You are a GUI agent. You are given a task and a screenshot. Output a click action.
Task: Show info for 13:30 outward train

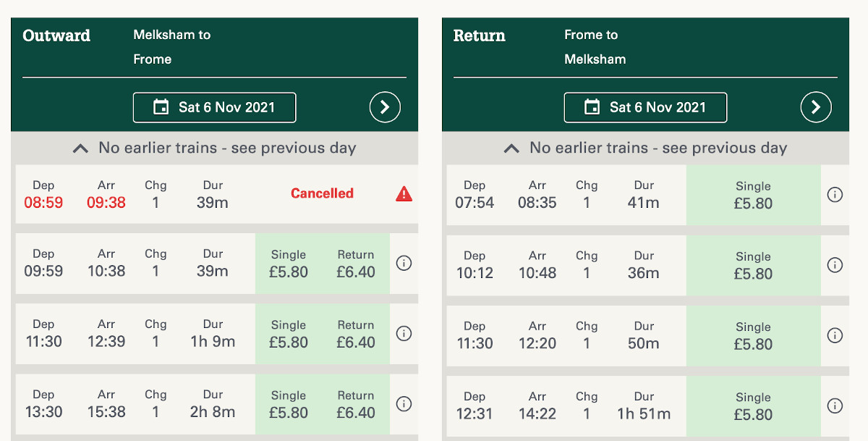(x=404, y=404)
